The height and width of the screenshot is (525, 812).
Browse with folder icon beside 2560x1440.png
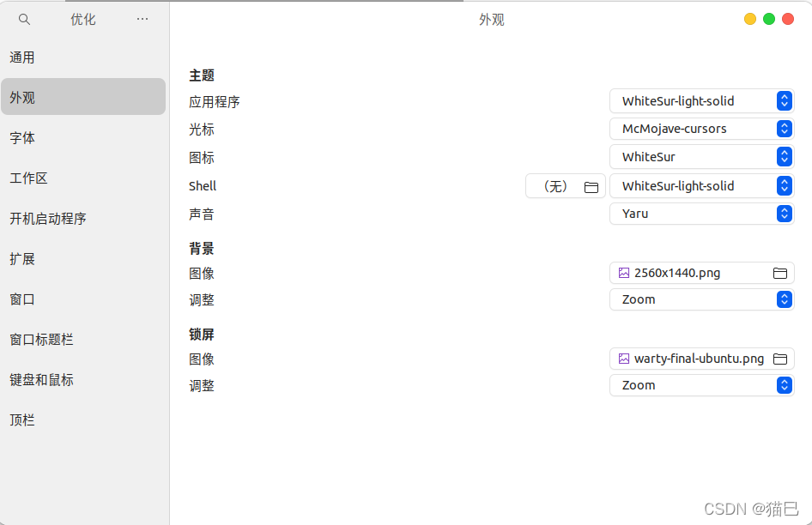tap(780, 274)
